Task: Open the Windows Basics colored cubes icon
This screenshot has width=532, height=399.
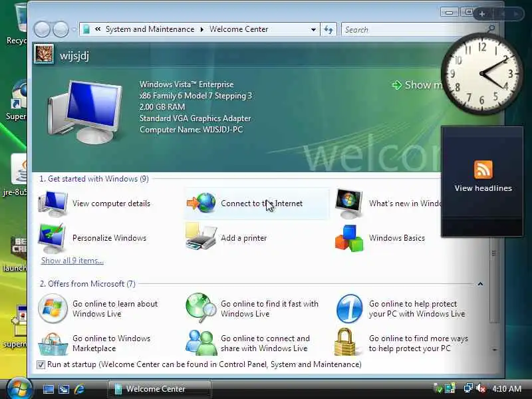Action: tap(349, 238)
